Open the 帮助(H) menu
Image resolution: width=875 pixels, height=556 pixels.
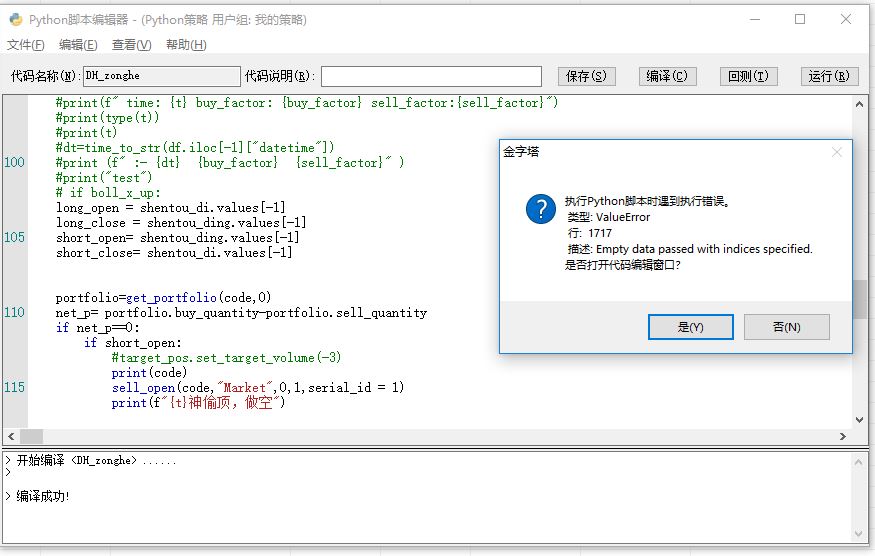click(186, 45)
